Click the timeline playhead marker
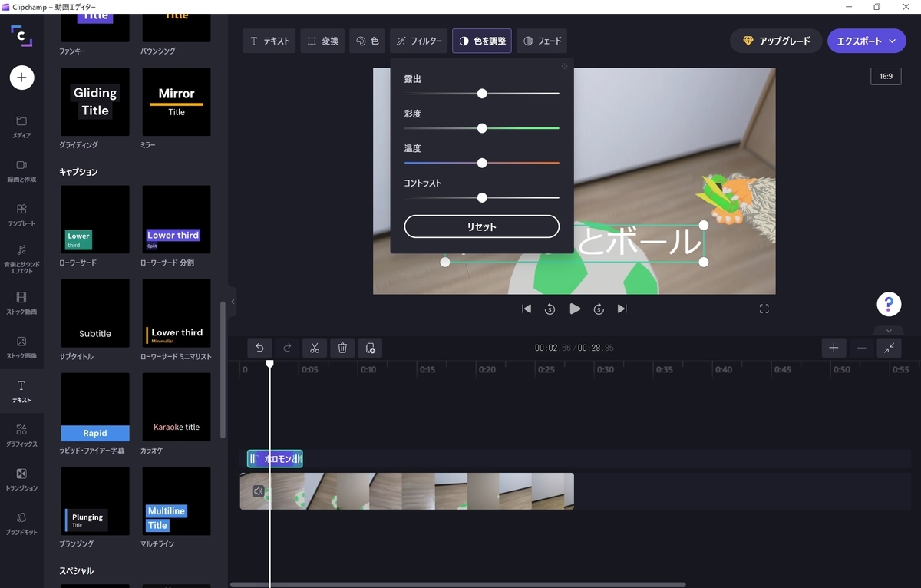 click(x=269, y=363)
